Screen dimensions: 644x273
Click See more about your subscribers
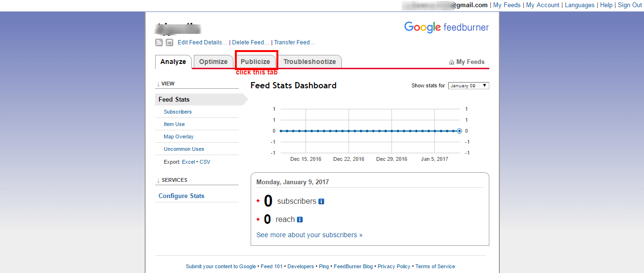(309, 235)
